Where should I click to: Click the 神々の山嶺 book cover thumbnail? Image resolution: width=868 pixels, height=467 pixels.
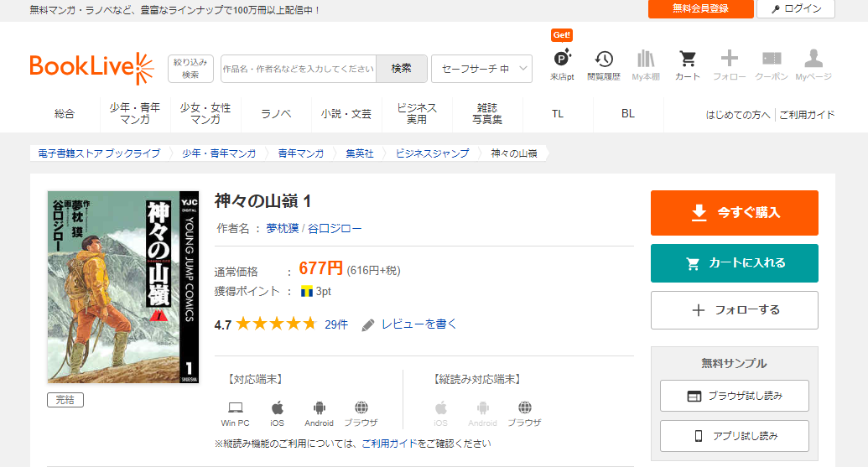pos(123,287)
